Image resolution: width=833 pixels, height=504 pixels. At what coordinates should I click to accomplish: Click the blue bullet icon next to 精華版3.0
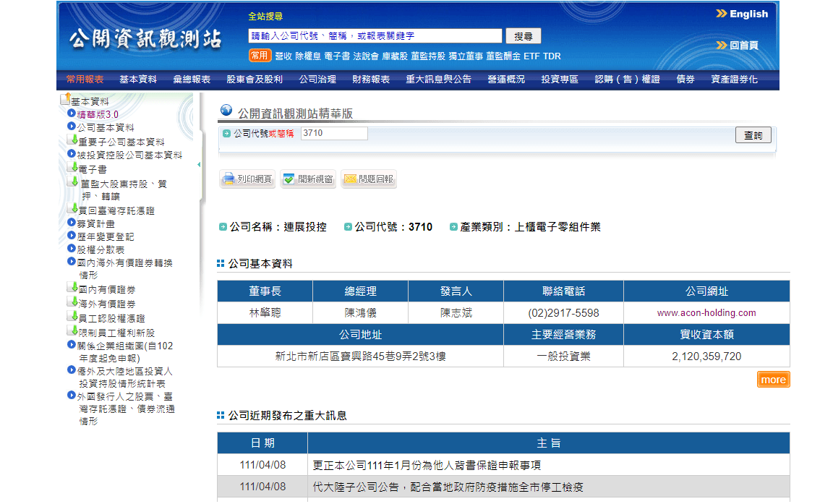[x=71, y=113]
